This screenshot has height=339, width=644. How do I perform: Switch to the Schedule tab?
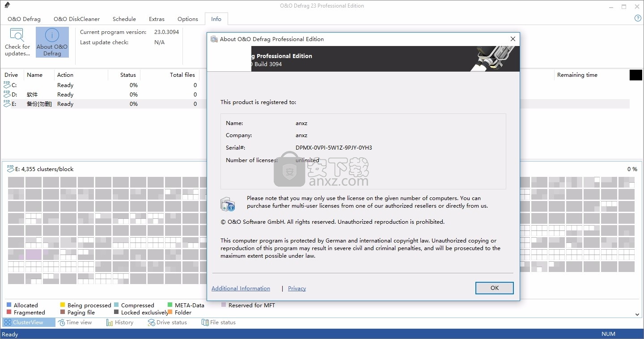pos(124,19)
